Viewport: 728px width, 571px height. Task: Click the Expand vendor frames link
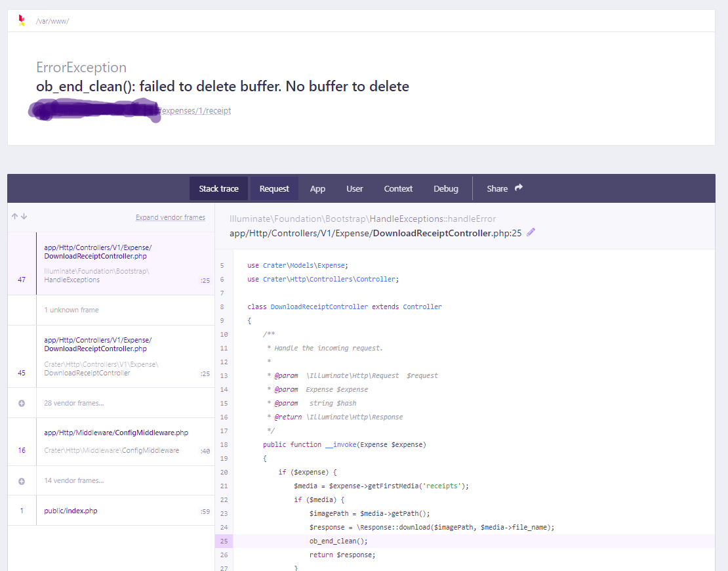(x=171, y=217)
